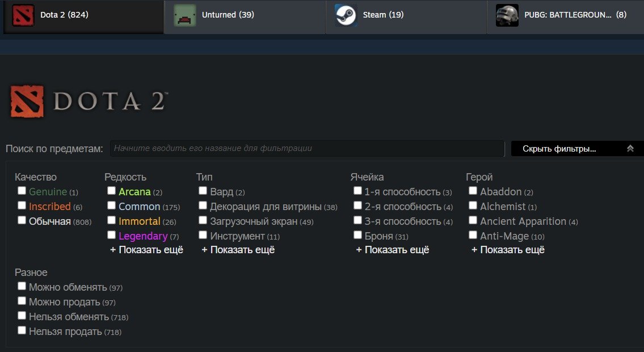Check the Обычная quality filter
This screenshot has width=644, height=352.
click(22, 220)
